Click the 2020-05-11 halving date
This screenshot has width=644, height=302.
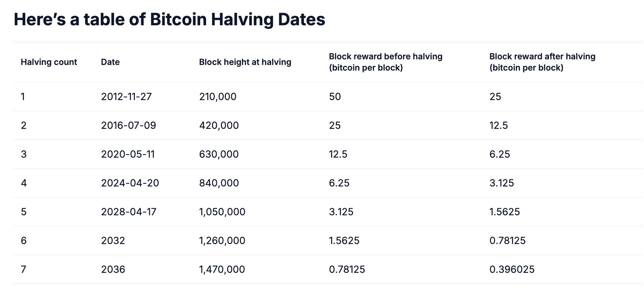128,154
